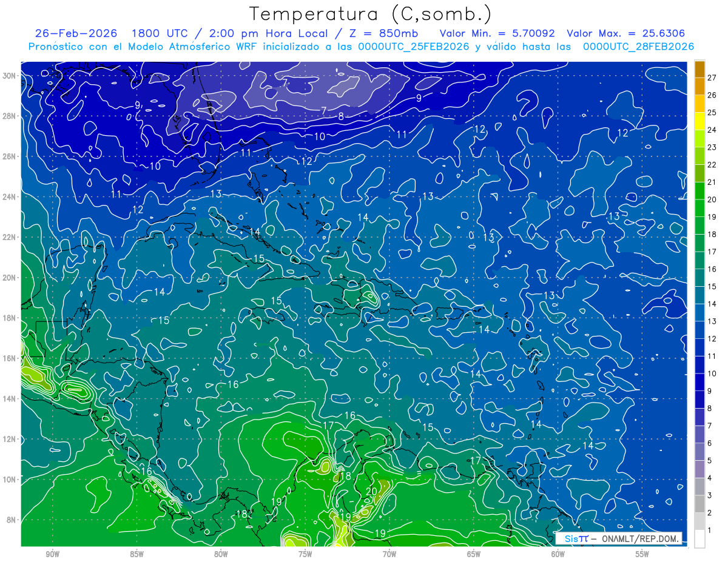
Task: Click the contour label 7 on the map
Action: point(324,110)
